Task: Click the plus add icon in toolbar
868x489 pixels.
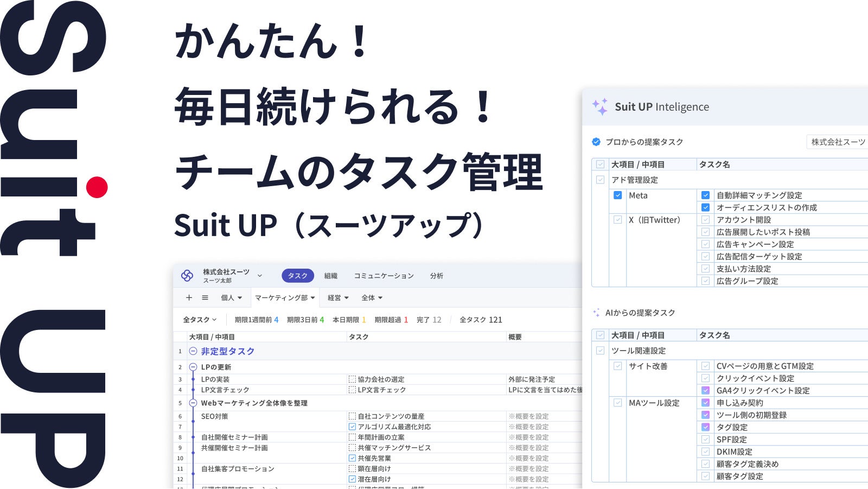Action: coord(189,297)
